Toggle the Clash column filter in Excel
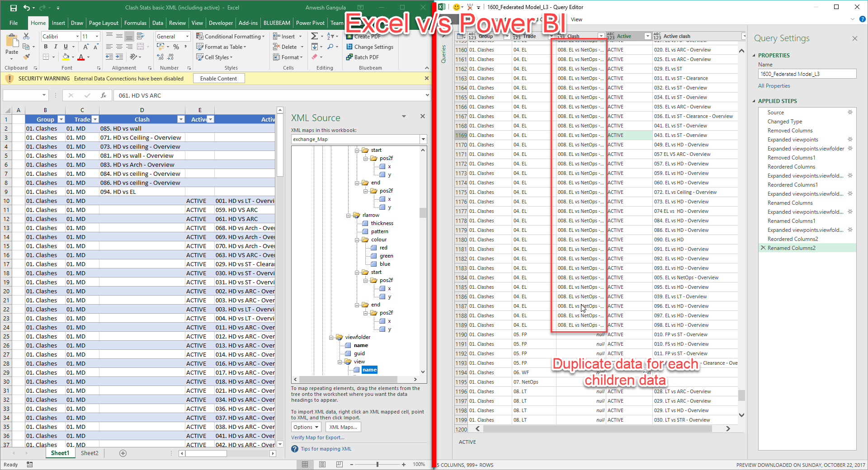This screenshot has width=868, height=470. pyautogui.click(x=181, y=119)
